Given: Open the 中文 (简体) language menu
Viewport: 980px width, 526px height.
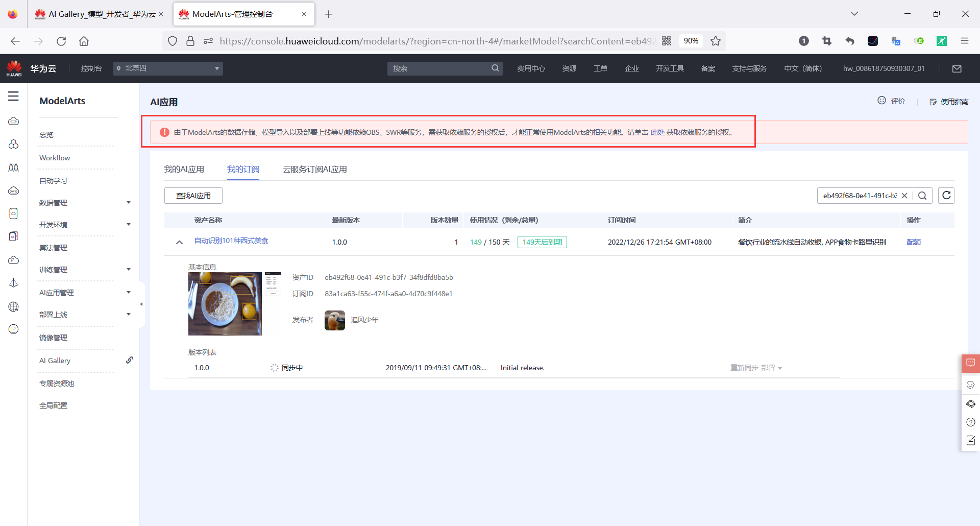Looking at the screenshot, I should click(803, 68).
